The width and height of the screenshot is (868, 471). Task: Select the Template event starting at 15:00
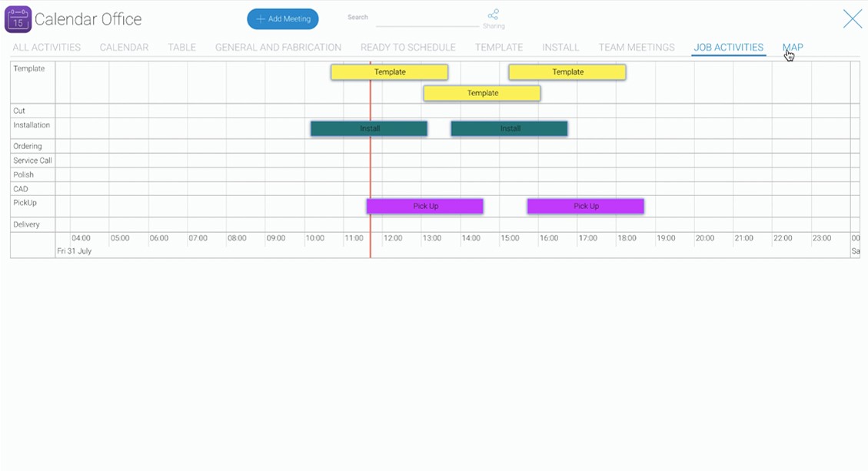pos(567,72)
